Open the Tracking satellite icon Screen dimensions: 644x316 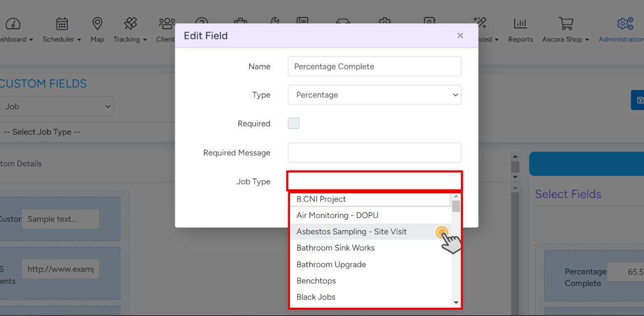pos(130,23)
